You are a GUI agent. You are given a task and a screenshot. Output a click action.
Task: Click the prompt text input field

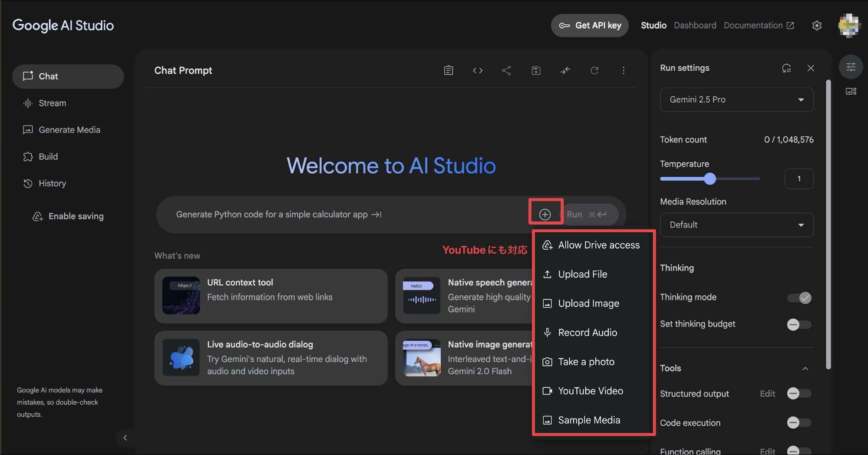[x=347, y=214]
